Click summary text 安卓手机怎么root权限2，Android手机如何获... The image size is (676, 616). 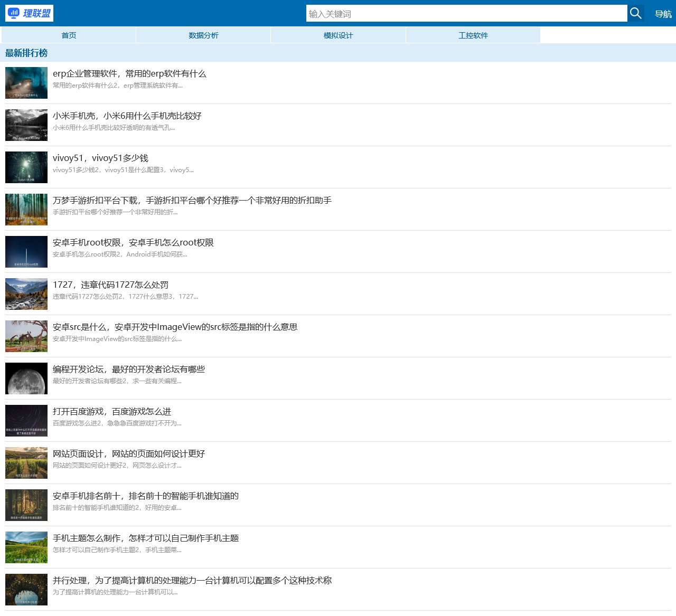tap(120, 254)
